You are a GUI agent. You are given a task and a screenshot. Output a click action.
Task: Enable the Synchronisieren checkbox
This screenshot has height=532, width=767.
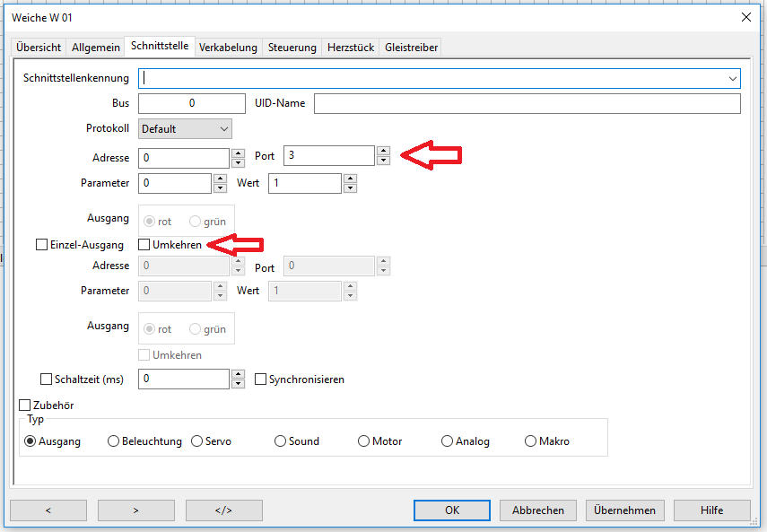point(261,379)
